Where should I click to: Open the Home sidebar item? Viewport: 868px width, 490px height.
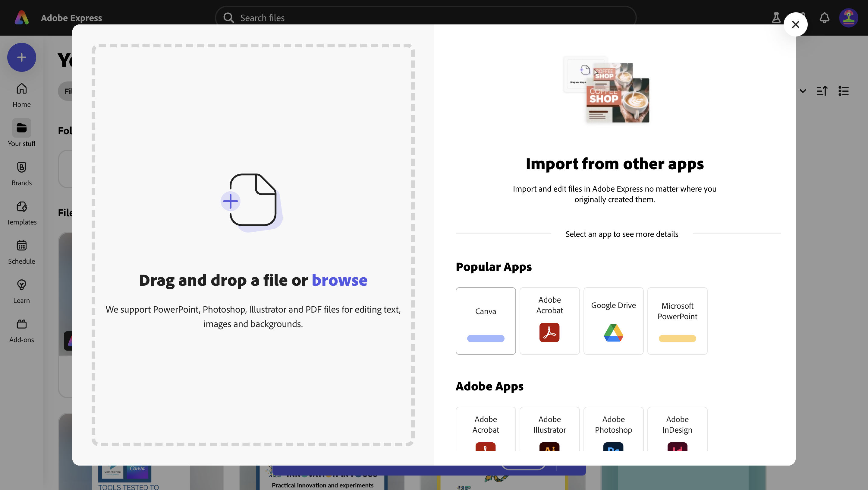(x=22, y=95)
